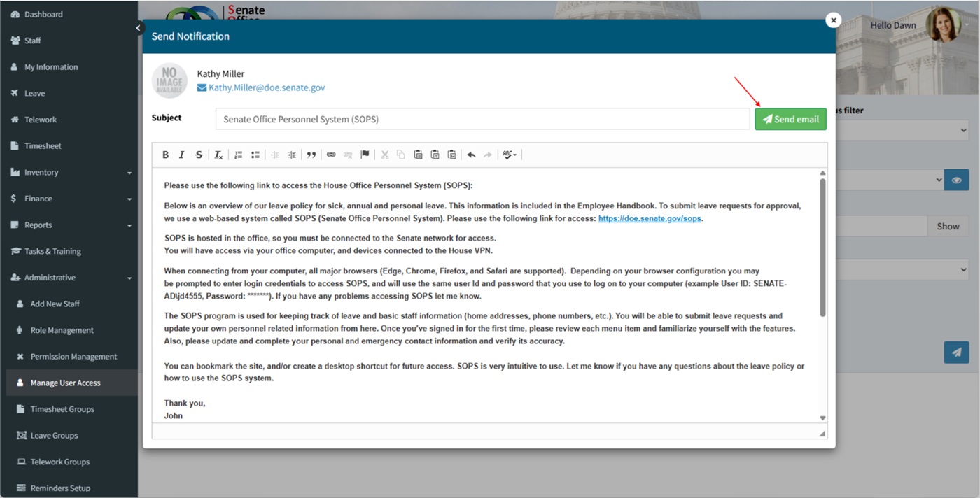Image resolution: width=980 pixels, height=498 pixels.
Task: Collapse the Administrative sidebar section
Action: tap(70, 278)
